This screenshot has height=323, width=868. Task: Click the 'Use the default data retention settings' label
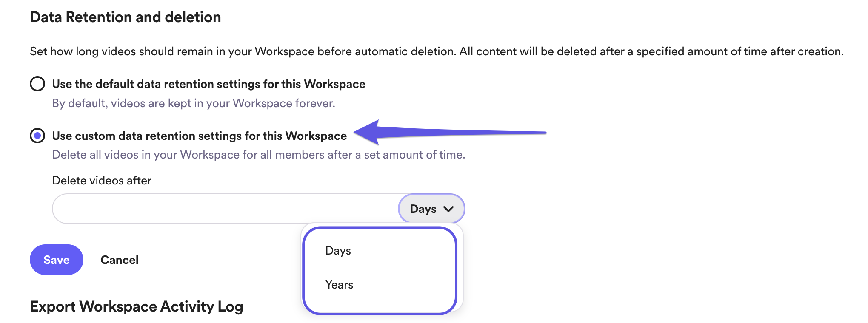coord(208,84)
